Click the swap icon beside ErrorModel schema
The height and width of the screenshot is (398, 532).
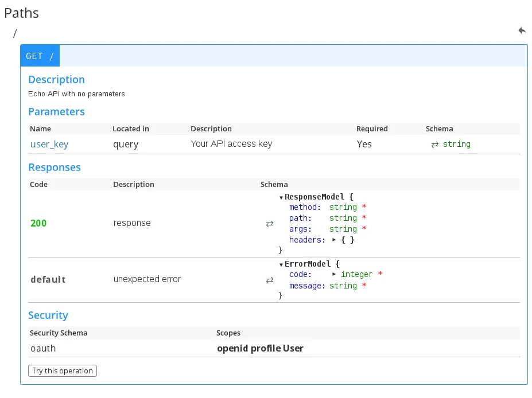(x=269, y=280)
